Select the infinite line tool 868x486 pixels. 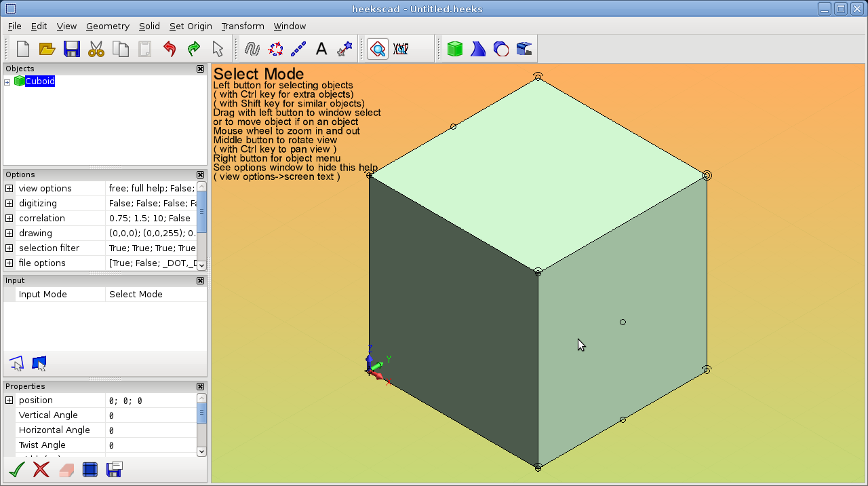point(298,49)
